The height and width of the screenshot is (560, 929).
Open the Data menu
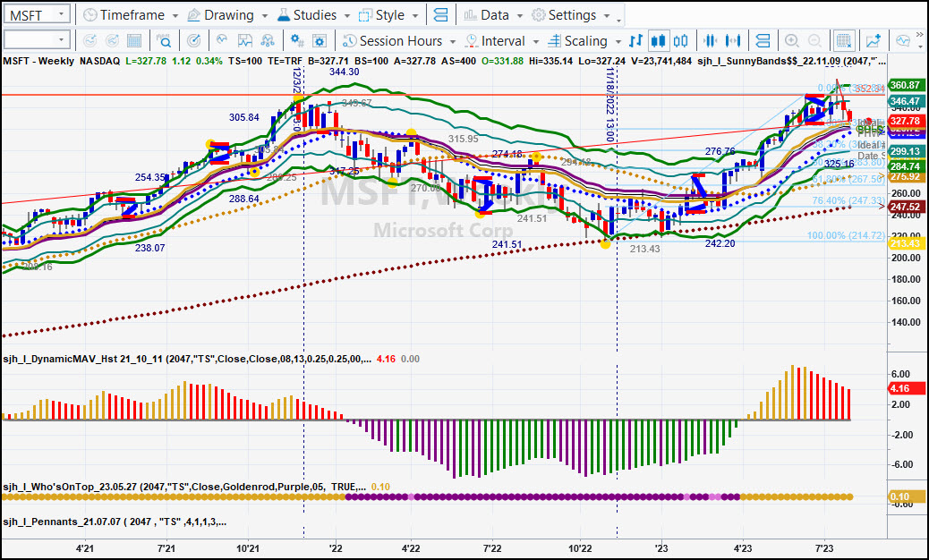tap(493, 15)
